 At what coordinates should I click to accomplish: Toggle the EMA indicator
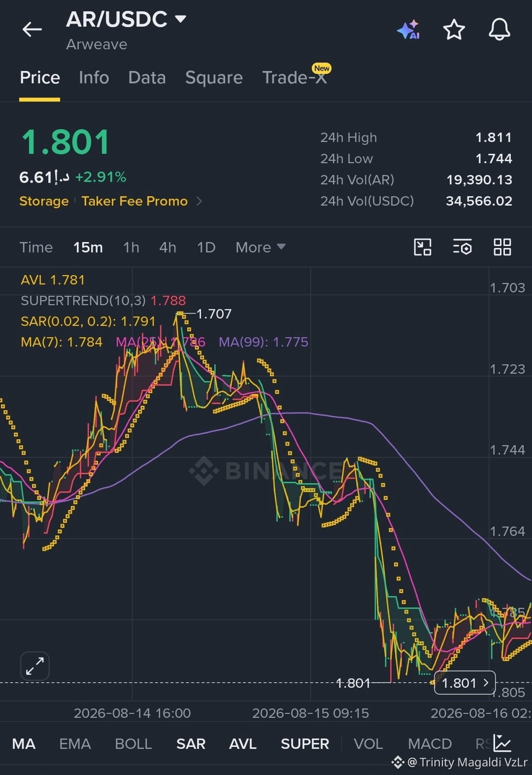click(x=75, y=743)
